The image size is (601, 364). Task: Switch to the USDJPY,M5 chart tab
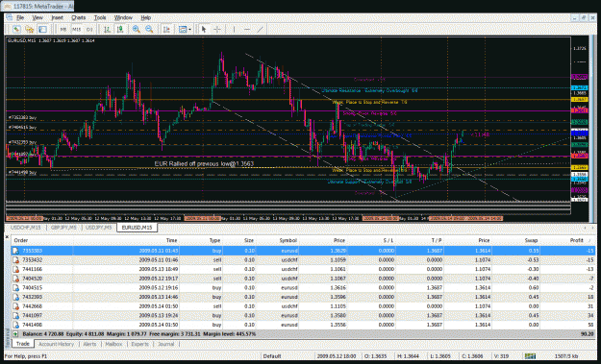click(x=98, y=228)
